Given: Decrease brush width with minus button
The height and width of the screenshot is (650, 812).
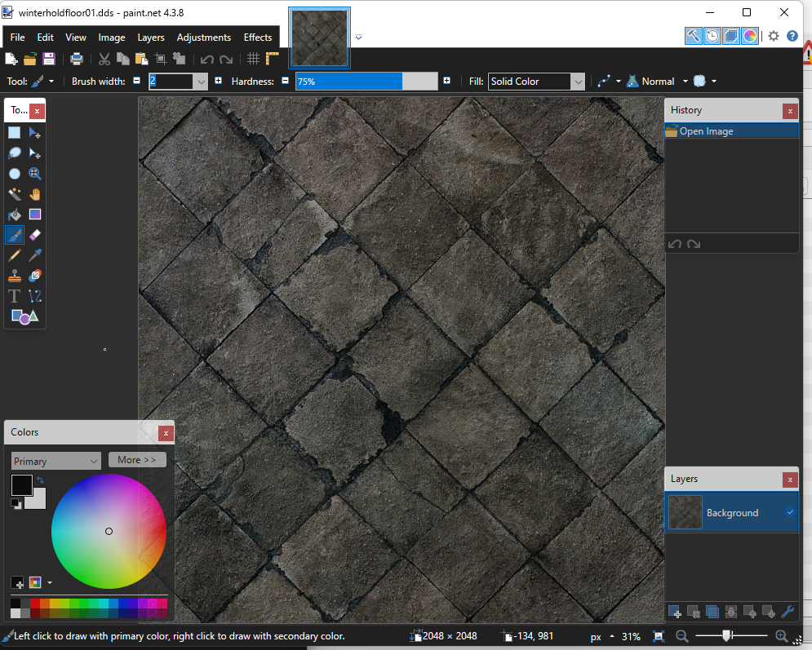Looking at the screenshot, I should click(x=137, y=81).
